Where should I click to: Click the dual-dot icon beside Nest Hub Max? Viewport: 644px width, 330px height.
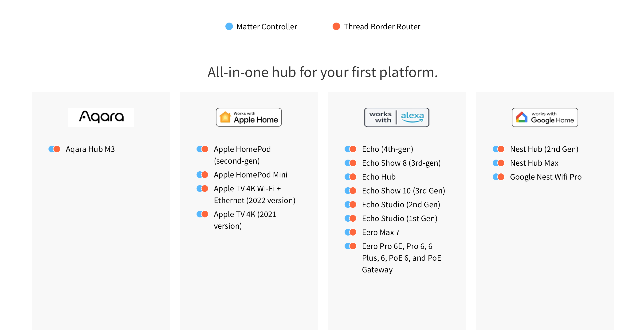click(498, 163)
